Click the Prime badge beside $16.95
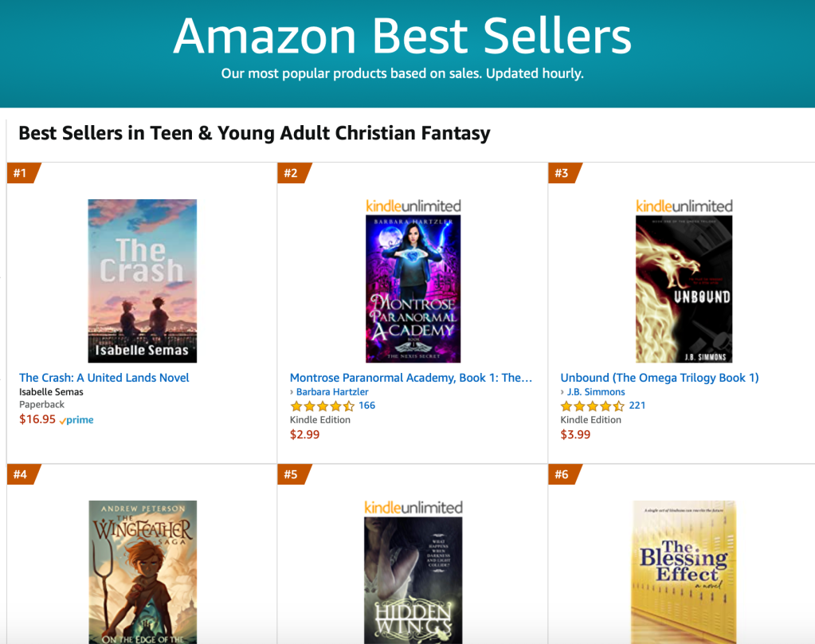 [76, 420]
